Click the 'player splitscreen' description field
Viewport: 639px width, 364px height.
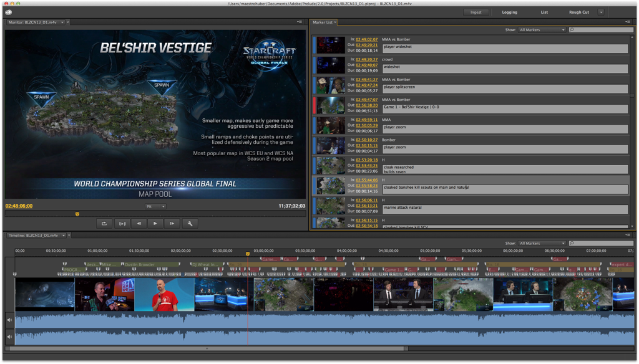[505, 89]
